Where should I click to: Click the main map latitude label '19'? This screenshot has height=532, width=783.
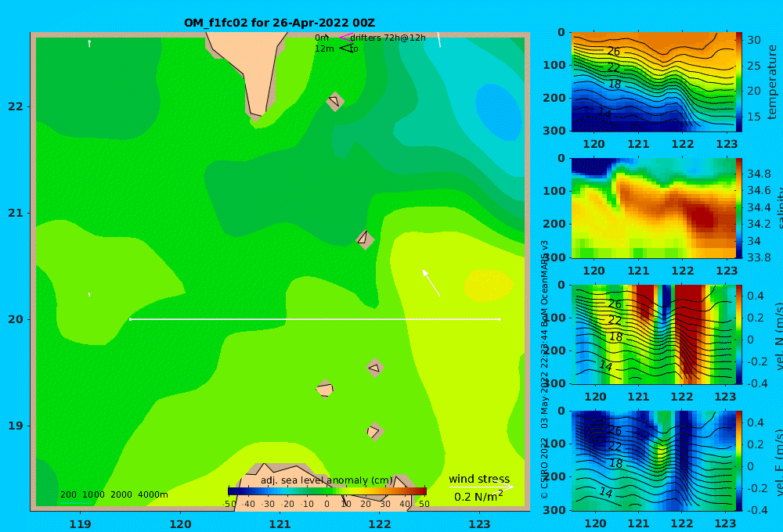(x=16, y=426)
